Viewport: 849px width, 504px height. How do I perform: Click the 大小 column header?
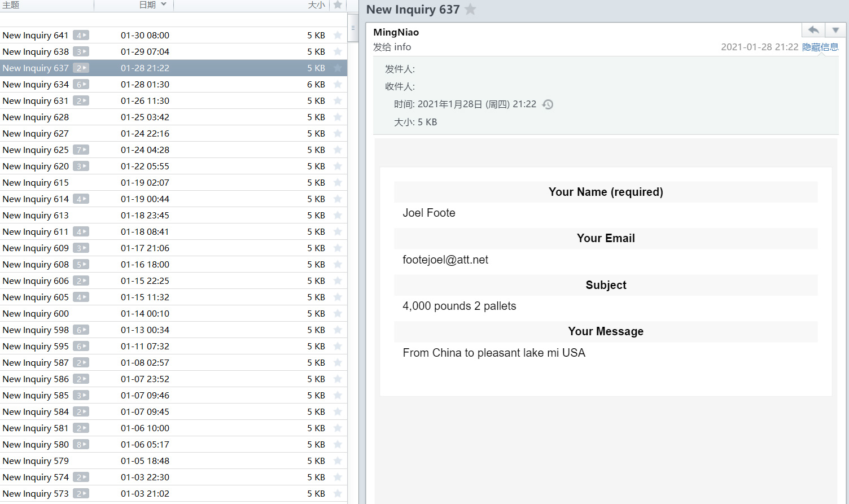pos(316,5)
